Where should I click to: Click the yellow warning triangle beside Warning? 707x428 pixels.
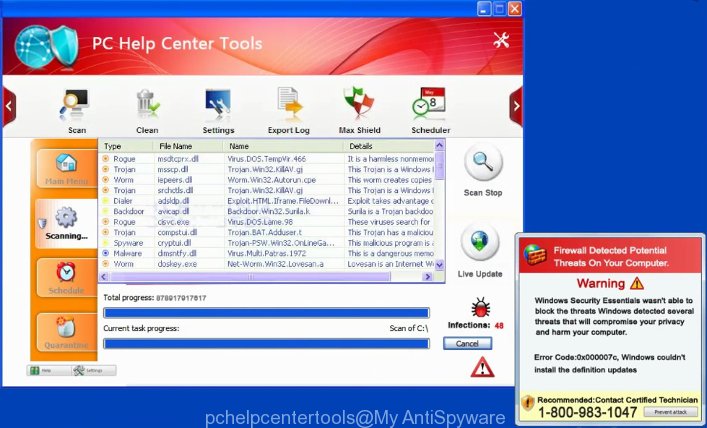tap(637, 283)
